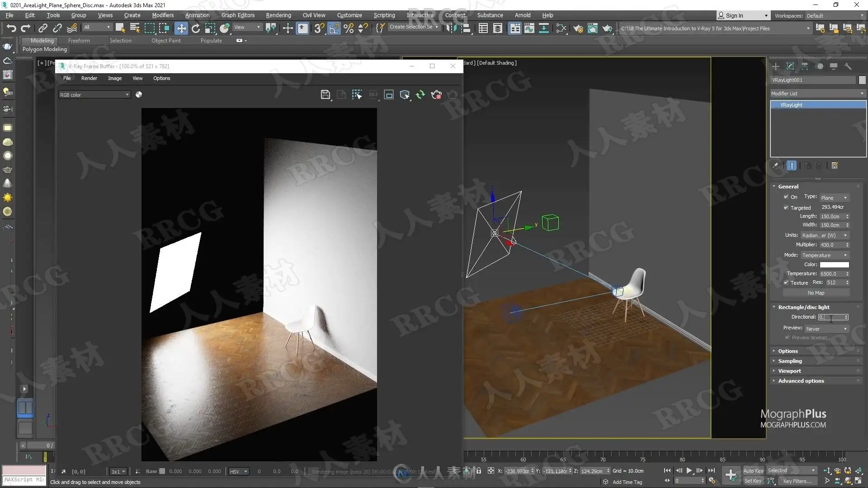Click the No Map texture button

(x=816, y=293)
